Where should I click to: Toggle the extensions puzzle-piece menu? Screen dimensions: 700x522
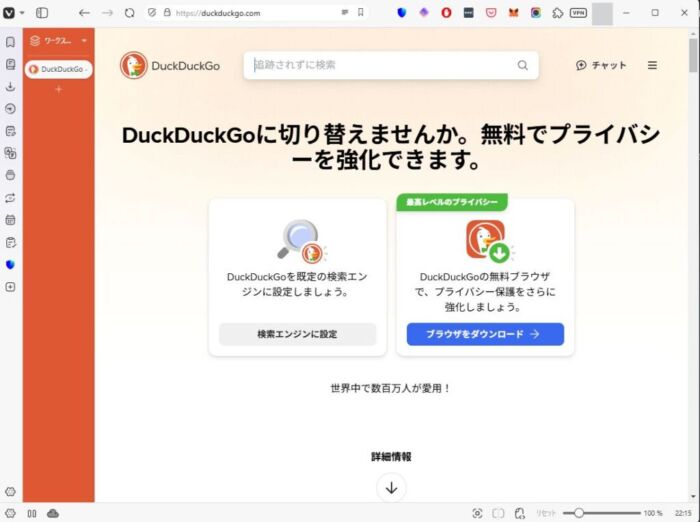(558, 13)
